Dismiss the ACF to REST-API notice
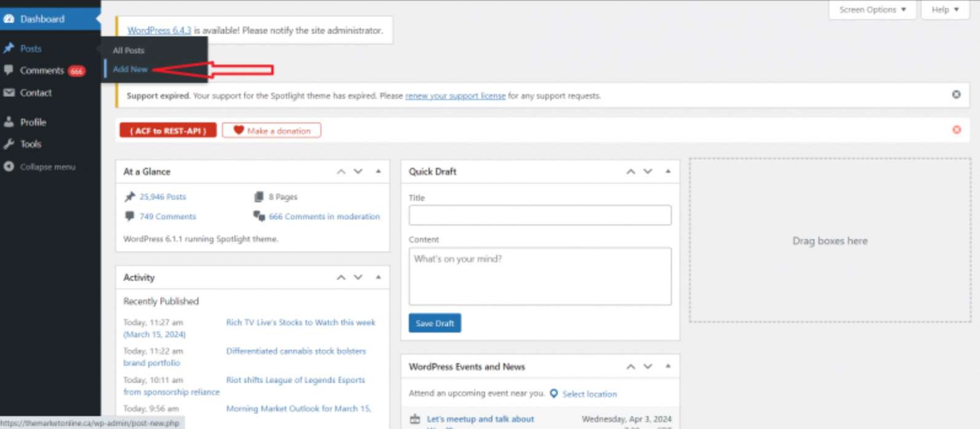 (x=956, y=130)
